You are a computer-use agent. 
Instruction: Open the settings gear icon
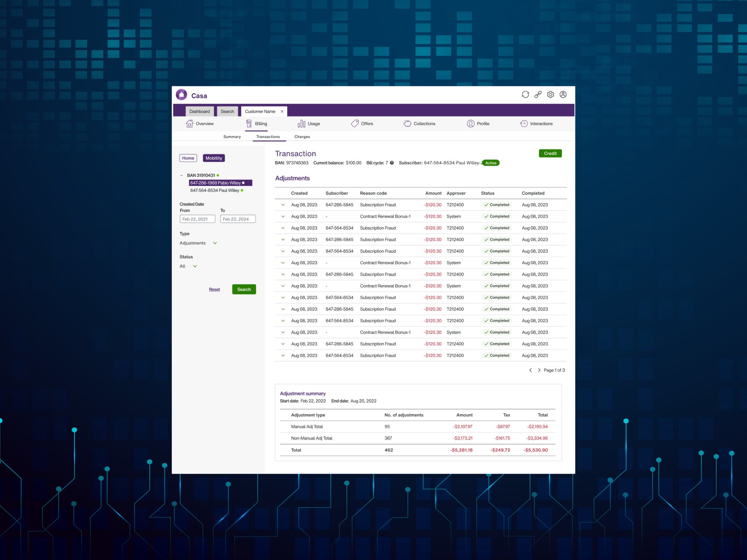(550, 94)
